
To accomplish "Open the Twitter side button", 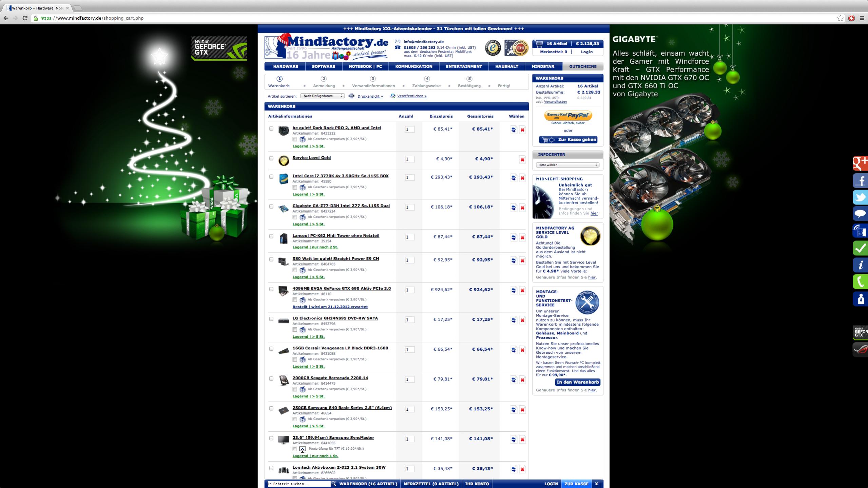I will [x=860, y=197].
